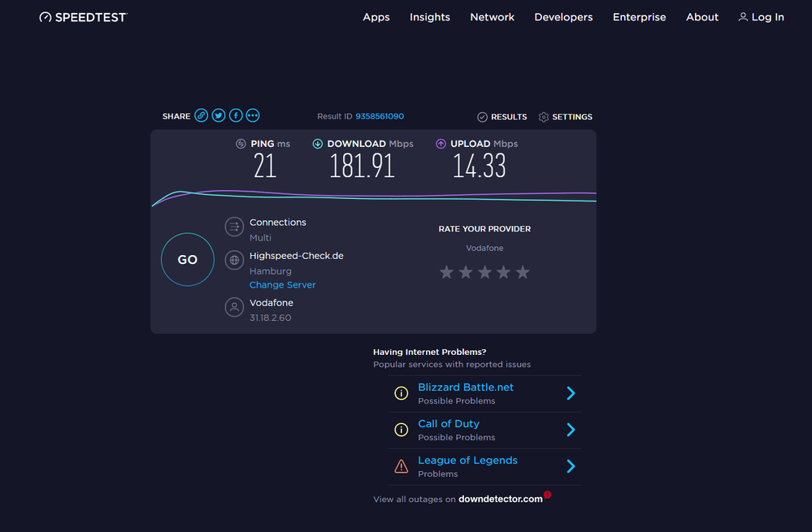This screenshot has width=812, height=532.
Task: Click the Blizzard Battle.net info icon
Action: click(401, 393)
